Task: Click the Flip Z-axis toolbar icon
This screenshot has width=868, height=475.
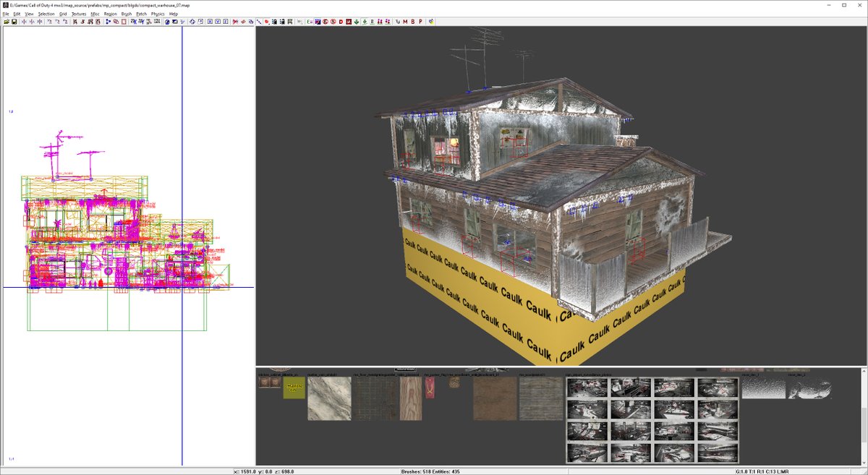Action: (39, 22)
